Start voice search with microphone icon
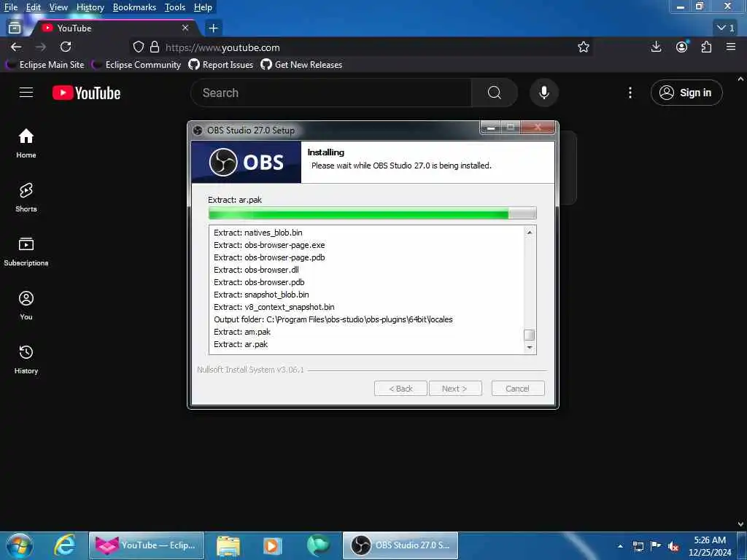 (x=544, y=93)
